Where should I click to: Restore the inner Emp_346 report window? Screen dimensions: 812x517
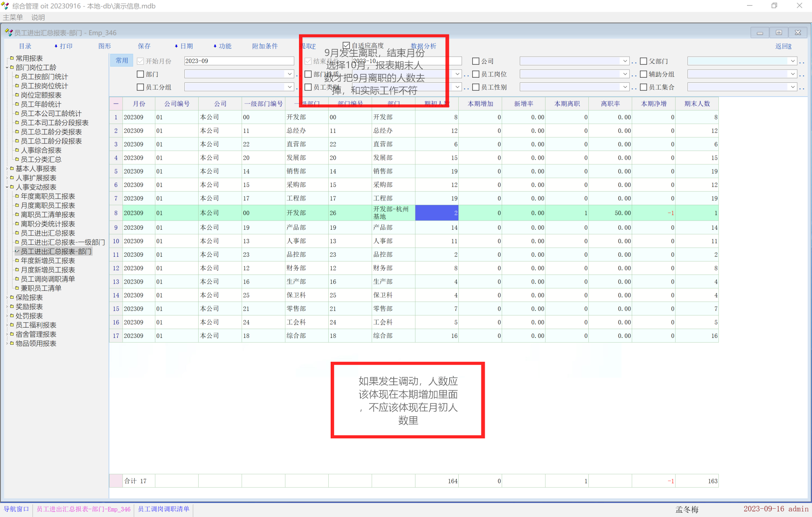pyautogui.click(x=779, y=32)
